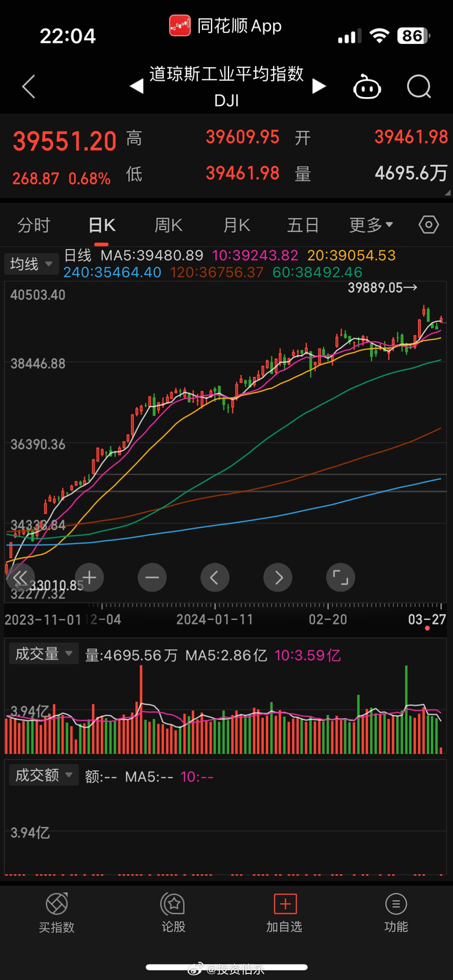Screen dimensions: 453x980
Task: Switch to 五日 tab
Action: click(x=303, y=225)
